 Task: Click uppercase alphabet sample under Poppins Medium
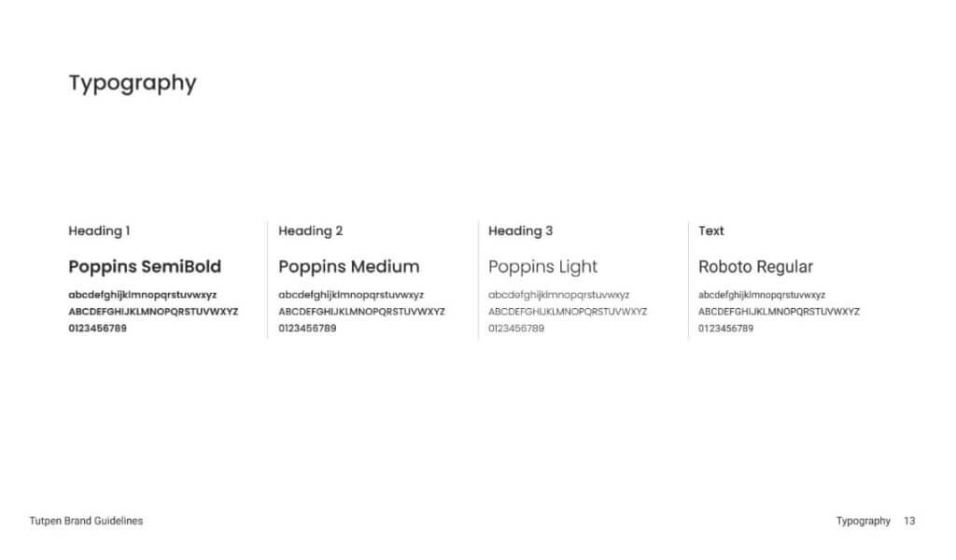(361, 312)
